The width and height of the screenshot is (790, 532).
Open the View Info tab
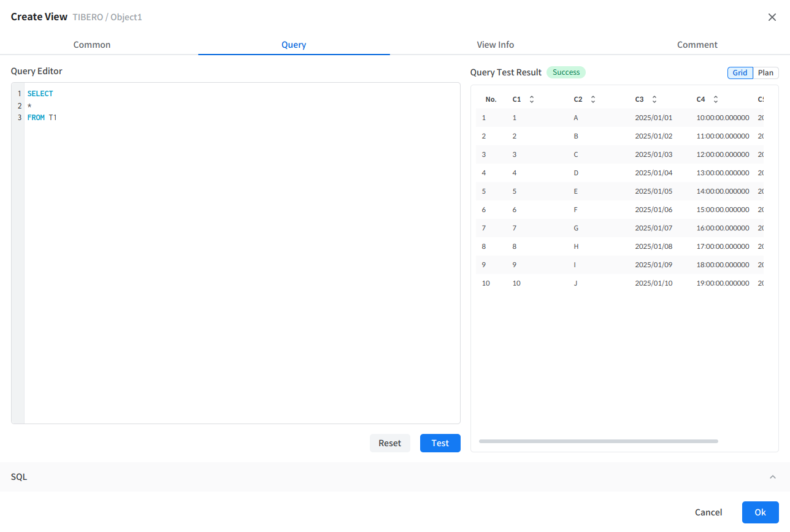pyautogui.click(x=495, y=45)
